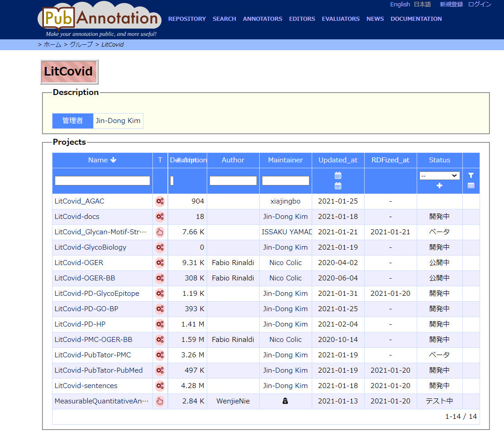Viewport: 504px width, 436px height.
Task: Sort by the Updated_at column header
Action: (x=338, y=160)
